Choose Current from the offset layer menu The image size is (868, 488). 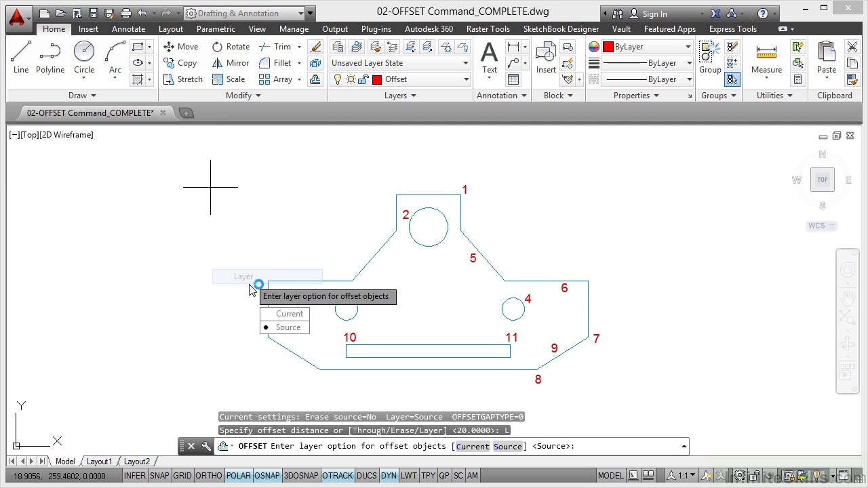[x=285, y=314]
